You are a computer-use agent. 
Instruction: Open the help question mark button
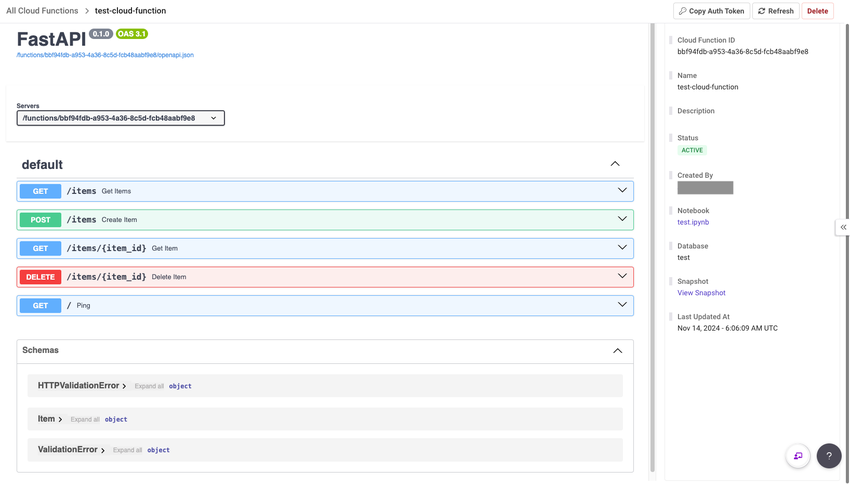tap(829, 456)
